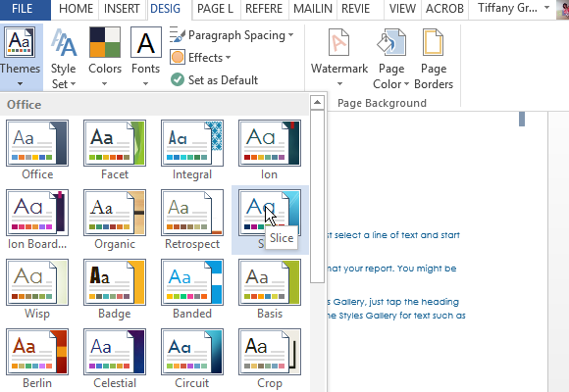The image size is (569, 392).
Task: Apply the Banded theme
Action: (192, 289)
